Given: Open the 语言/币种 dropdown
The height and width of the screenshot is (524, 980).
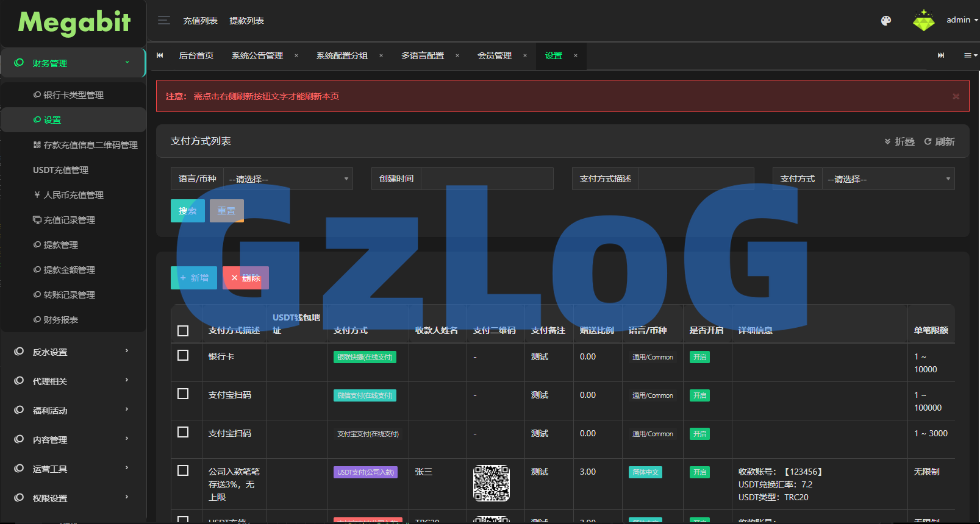Looking at the screenshot, I should click(x=288, y=179).
